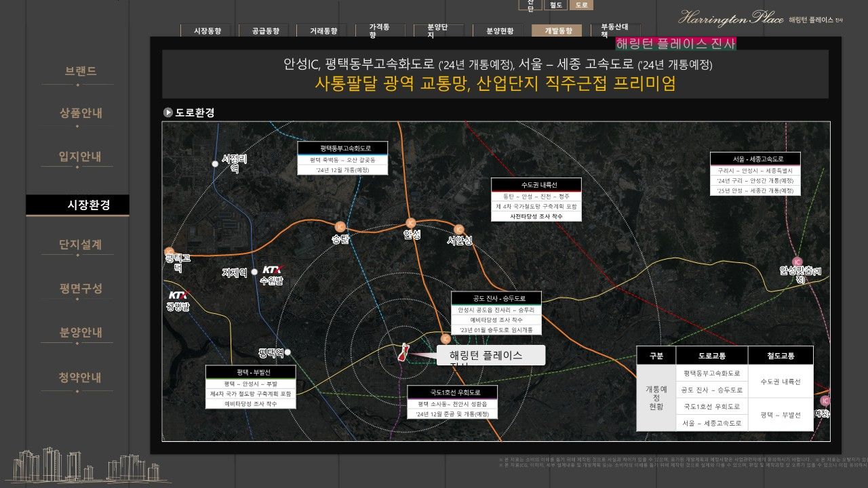Viewport: 868px width, 488px height.
Task: Click the Harrington Place logo
Action: [761, 19]
